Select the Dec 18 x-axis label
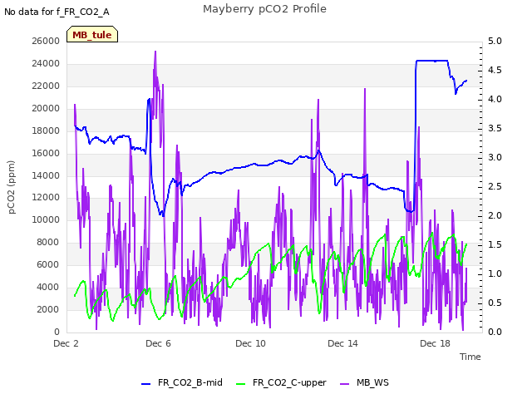 pyautogui.click(x=435, y=343)
